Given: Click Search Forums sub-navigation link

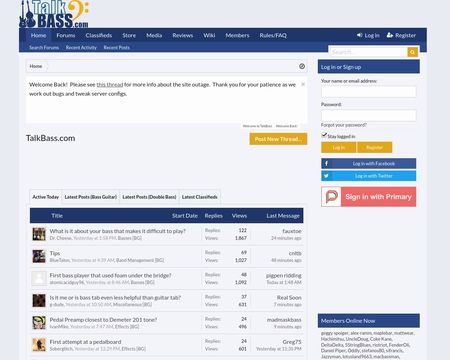Looking at the screenshot, I should pyautogui.click(x=44, y=48).
